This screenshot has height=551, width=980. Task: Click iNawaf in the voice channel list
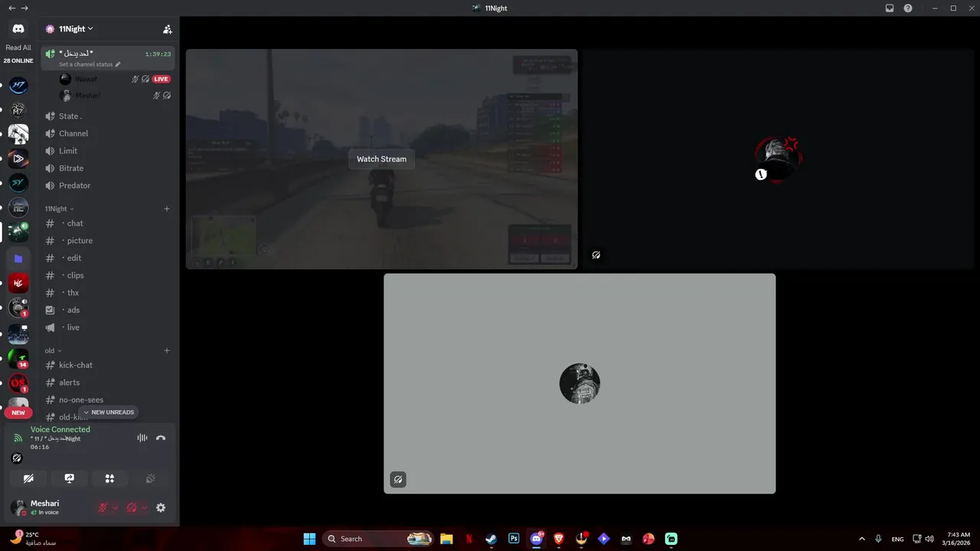[x=86, y=79]
